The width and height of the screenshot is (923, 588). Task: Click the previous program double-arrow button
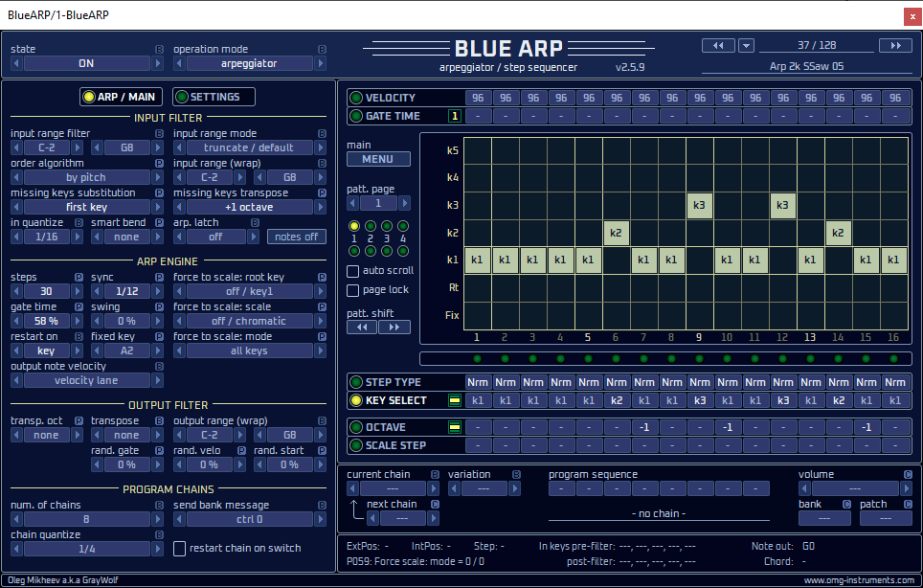pyautogui.click(x=717, y=45)
